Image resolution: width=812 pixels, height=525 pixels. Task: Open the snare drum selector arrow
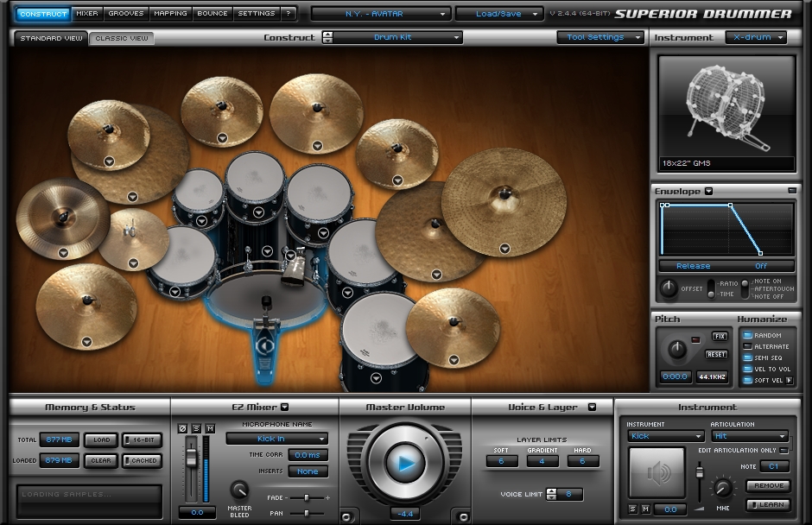[175, 292]
